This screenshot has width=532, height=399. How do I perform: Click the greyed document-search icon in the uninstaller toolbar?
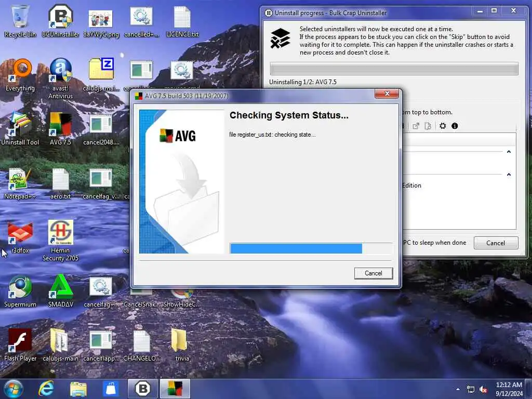(428, 126)
